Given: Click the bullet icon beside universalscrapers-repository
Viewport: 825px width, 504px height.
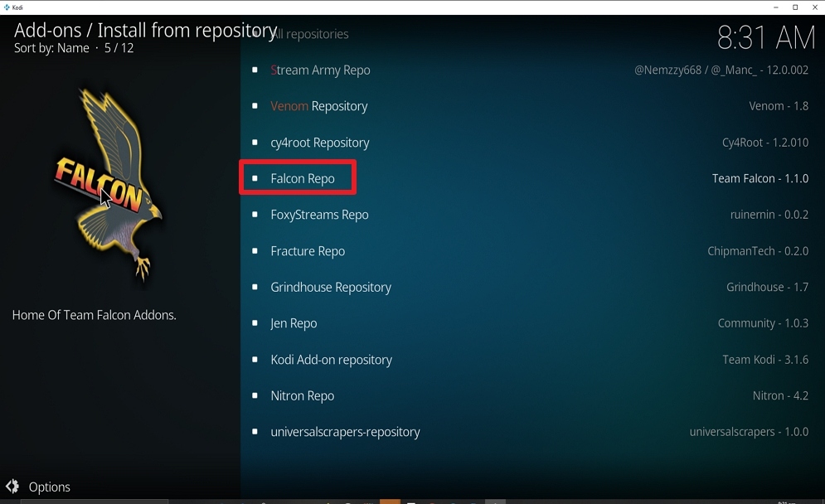Looking at the screenshot, I should [255, 432].
